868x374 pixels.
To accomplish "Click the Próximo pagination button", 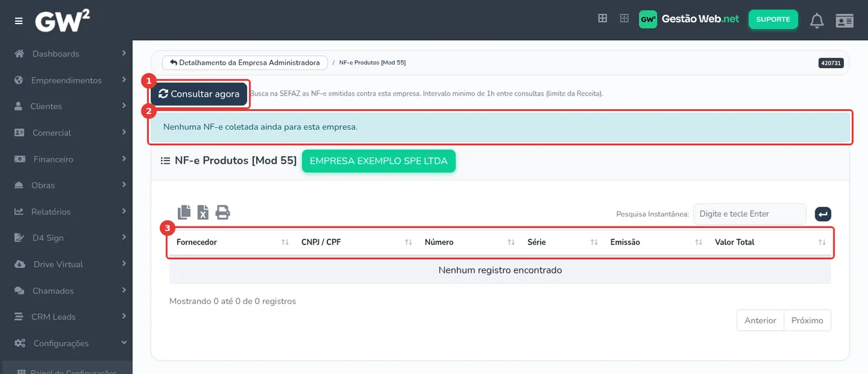I will [x=807, y=321].
